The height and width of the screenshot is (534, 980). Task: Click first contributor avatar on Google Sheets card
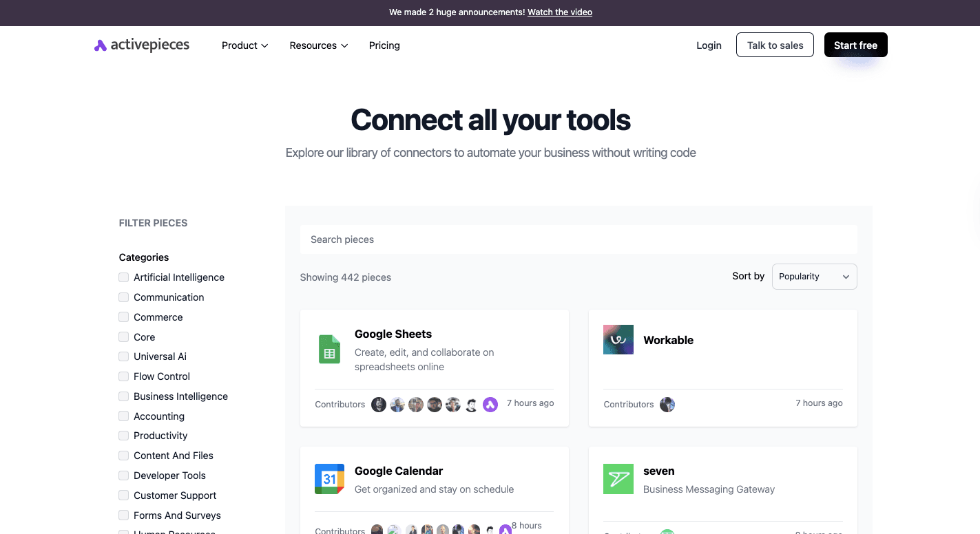(x=379, y=405)
